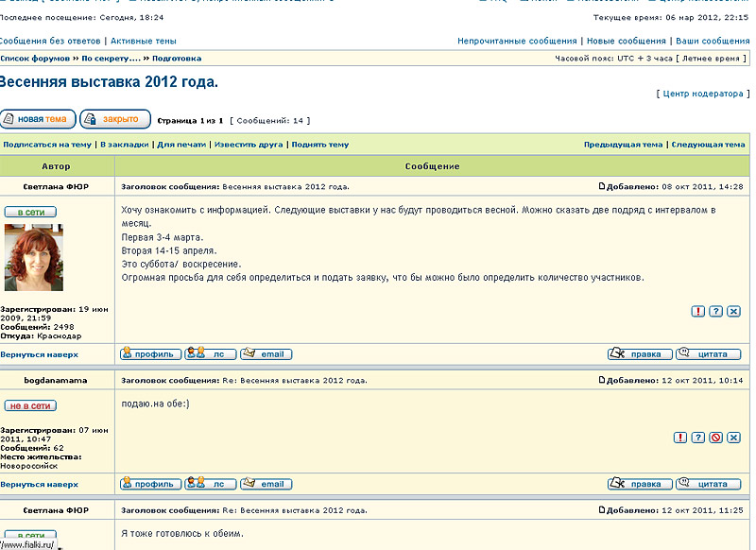Click the red warn-user icon in bogdanamama's post
This screenshot has width=756, height=550.
click(x=716, y=438)
